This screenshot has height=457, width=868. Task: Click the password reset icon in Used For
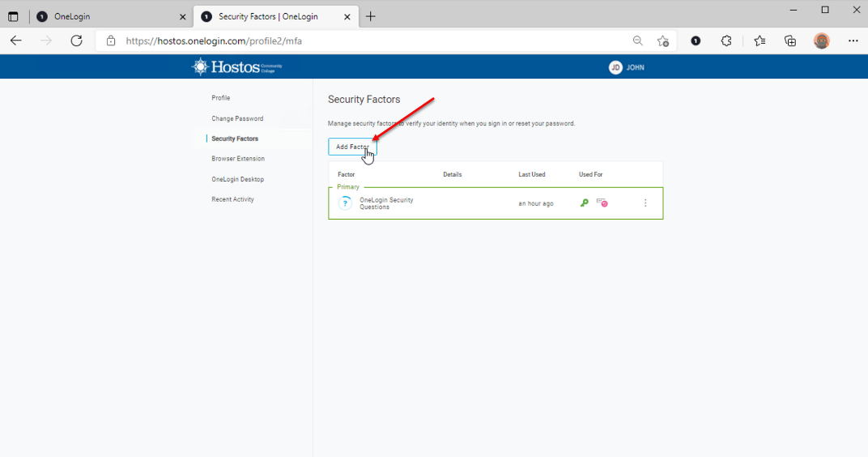(602, 203)
